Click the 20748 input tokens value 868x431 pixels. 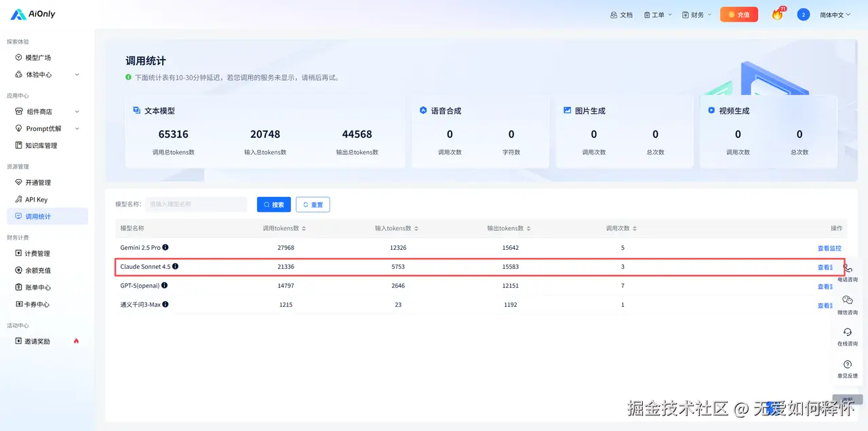pyautogui.click(x=265, y=134)
